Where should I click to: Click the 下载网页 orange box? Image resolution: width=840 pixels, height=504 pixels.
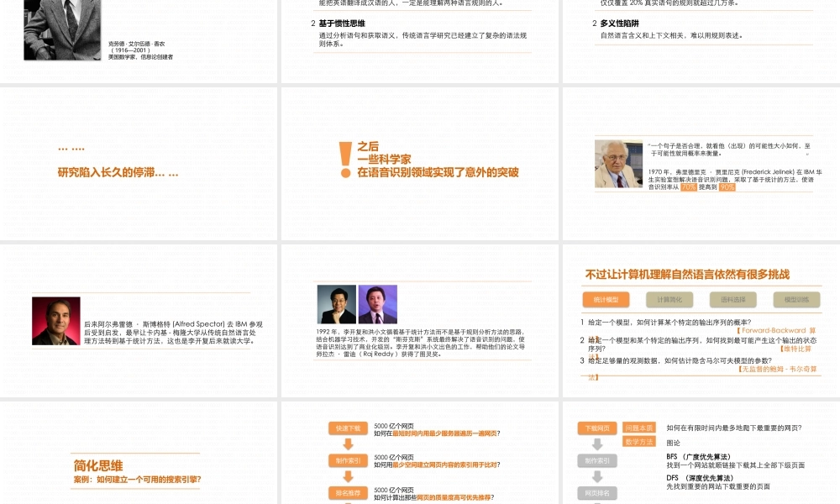coord(598,428)
